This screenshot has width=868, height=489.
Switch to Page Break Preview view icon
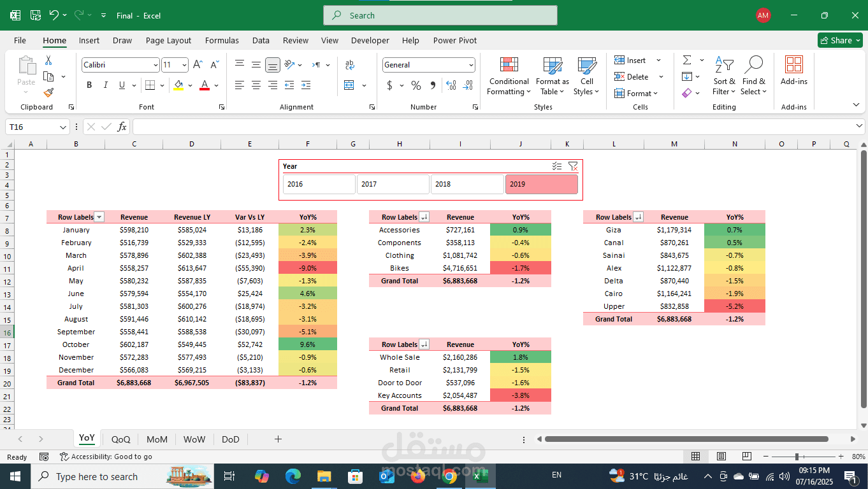[746, 457]
